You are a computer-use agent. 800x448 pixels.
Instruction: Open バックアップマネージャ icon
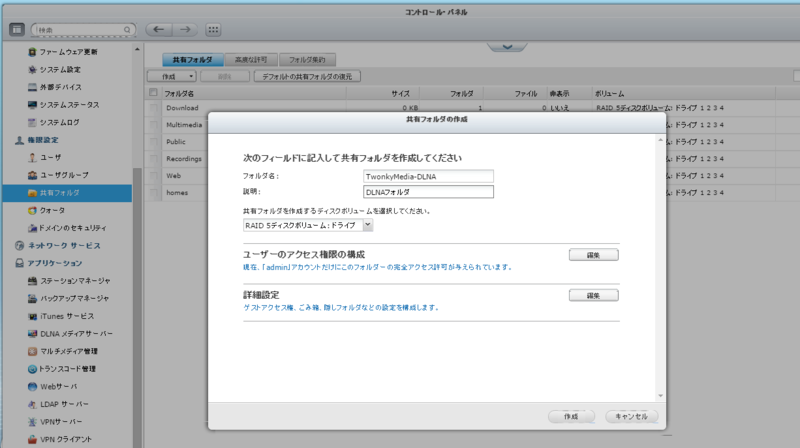tap(33, 298)
